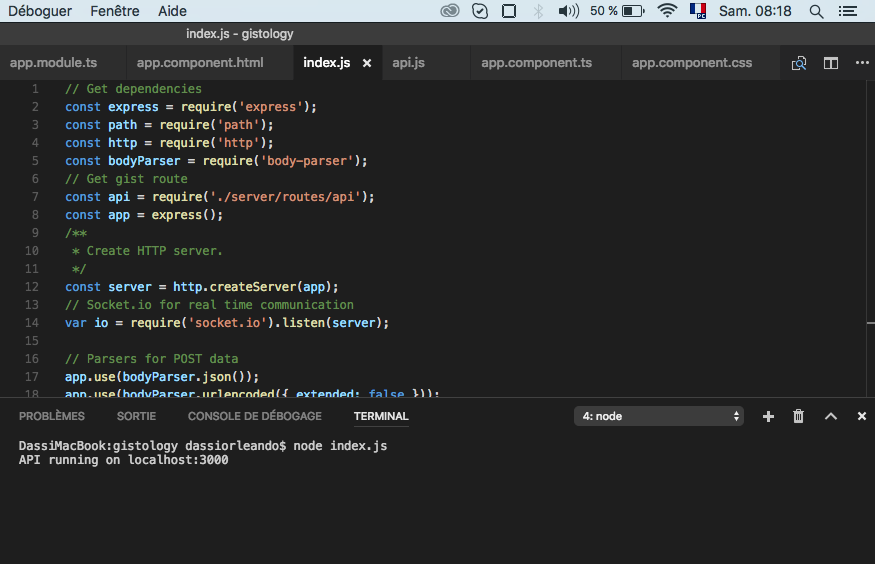This screenshot has height=564, width=875.
Task: Open the French keyboard input source menu
Action: tap(697, 11)
